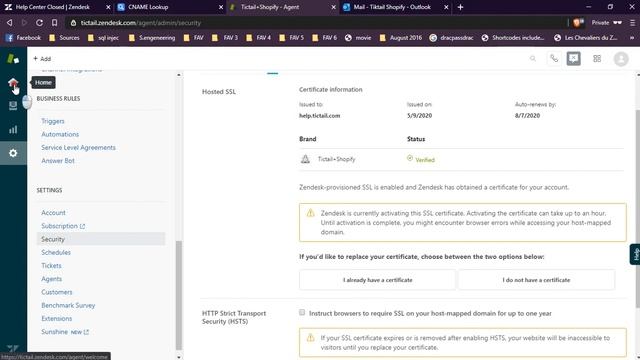Open Customers settings
Image resolution: width=640 pixels, height=360 pixels.
(56, 292)
